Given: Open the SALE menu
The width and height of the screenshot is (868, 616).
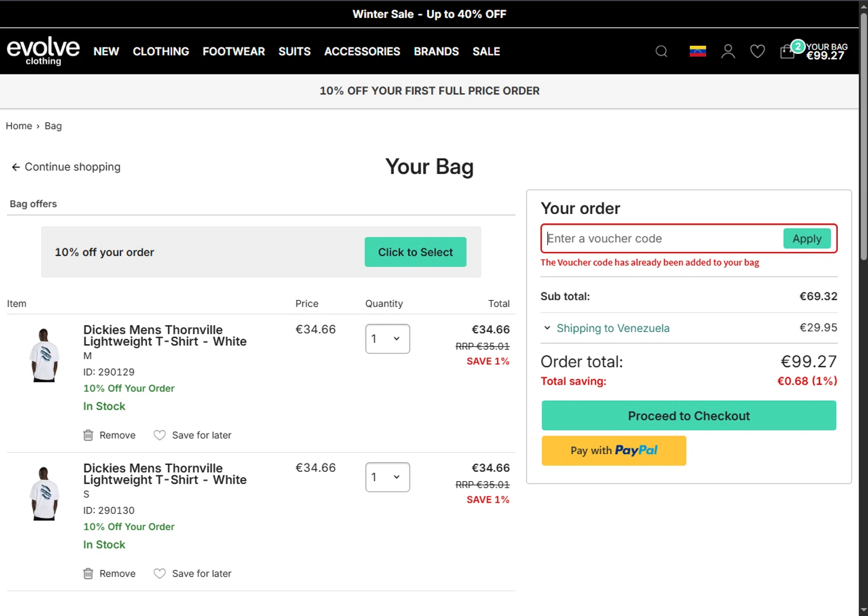Looking at the screenshot, I should 486,51.
